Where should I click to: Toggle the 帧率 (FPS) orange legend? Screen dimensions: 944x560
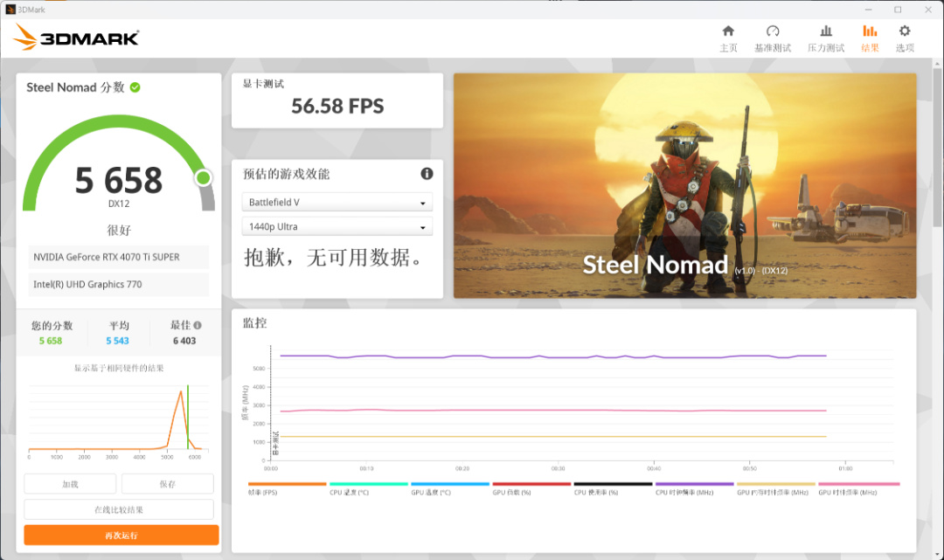pos(287,488)
